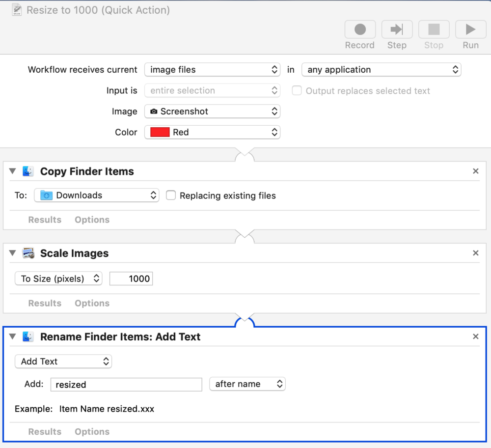The width and height of the screenshot is (491, 448).
Task: Remove the Copy Finder Items action
Action: pyautogui.click(x=476, y=171)
